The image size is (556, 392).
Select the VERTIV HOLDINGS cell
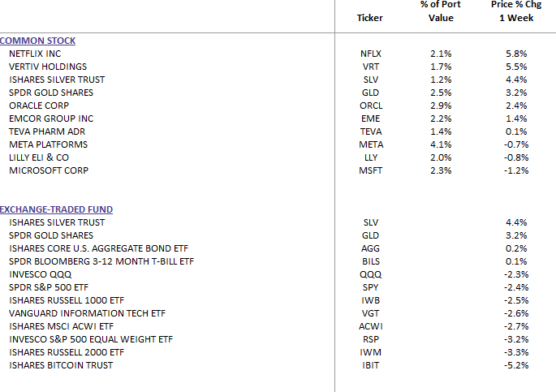(47, 67)
